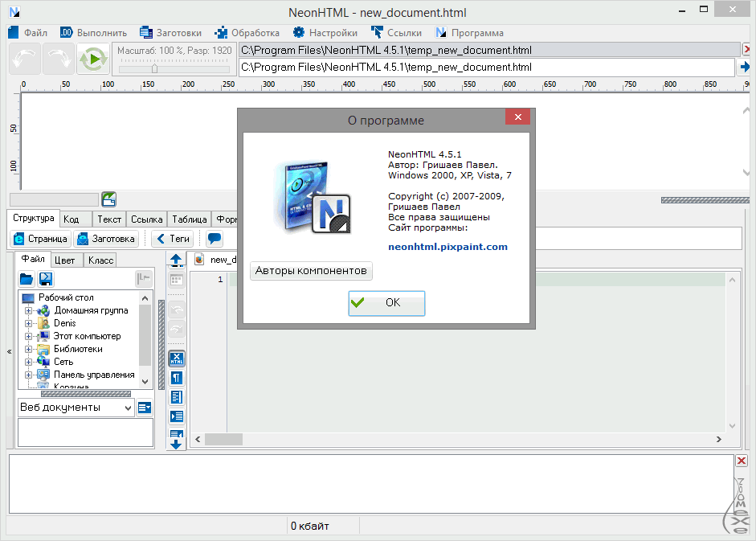Expand the Домашняя группа tree node
The image size is (756, 541).
tap(29, 311)
